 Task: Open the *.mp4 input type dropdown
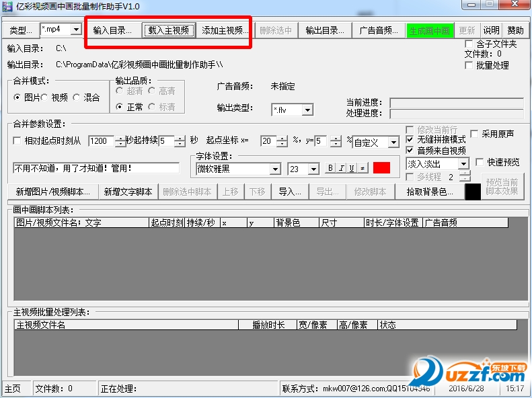tap(77, 30)
